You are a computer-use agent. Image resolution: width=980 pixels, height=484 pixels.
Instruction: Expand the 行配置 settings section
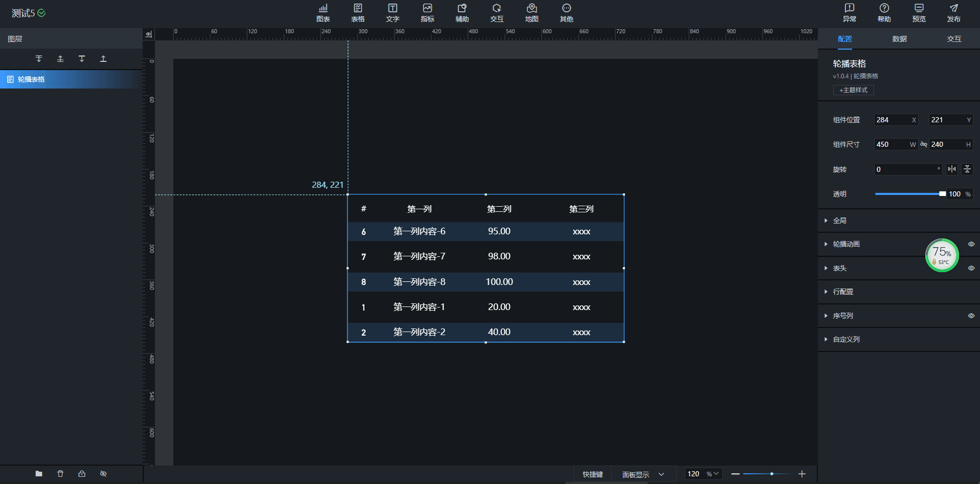[842, 292]
